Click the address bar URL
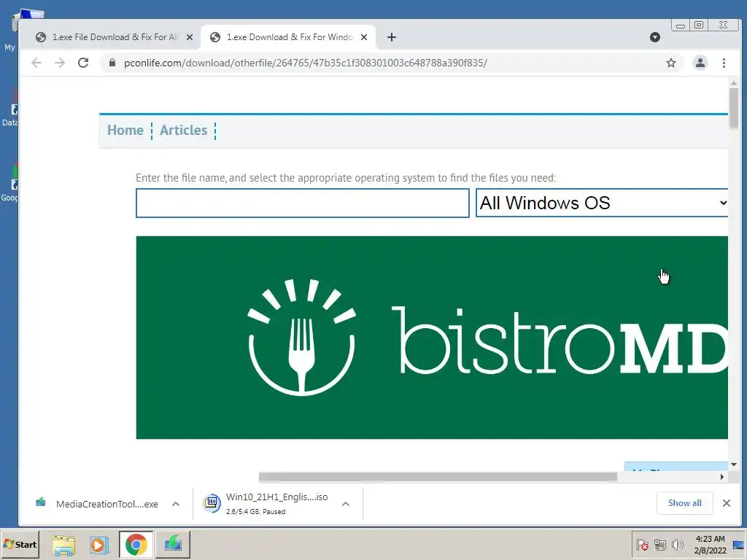This screenshot has height=560, width=747. tap(306, 63)
